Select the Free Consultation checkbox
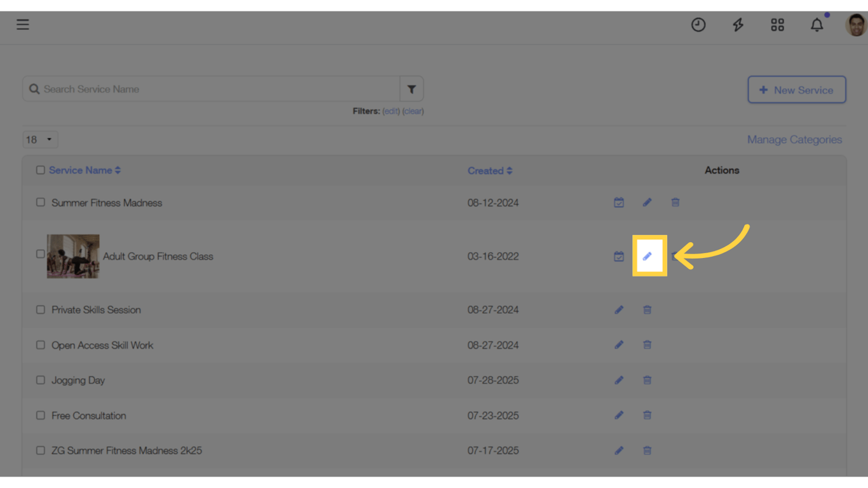 [x=40, y=415]
